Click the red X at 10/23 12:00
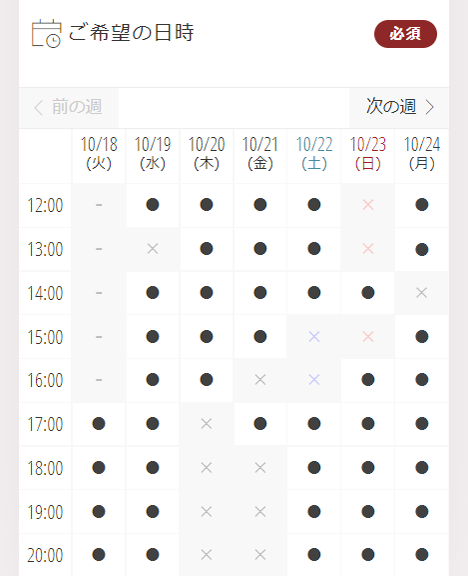The height and width of the screenshot is (576, 468). pos(368,205)
